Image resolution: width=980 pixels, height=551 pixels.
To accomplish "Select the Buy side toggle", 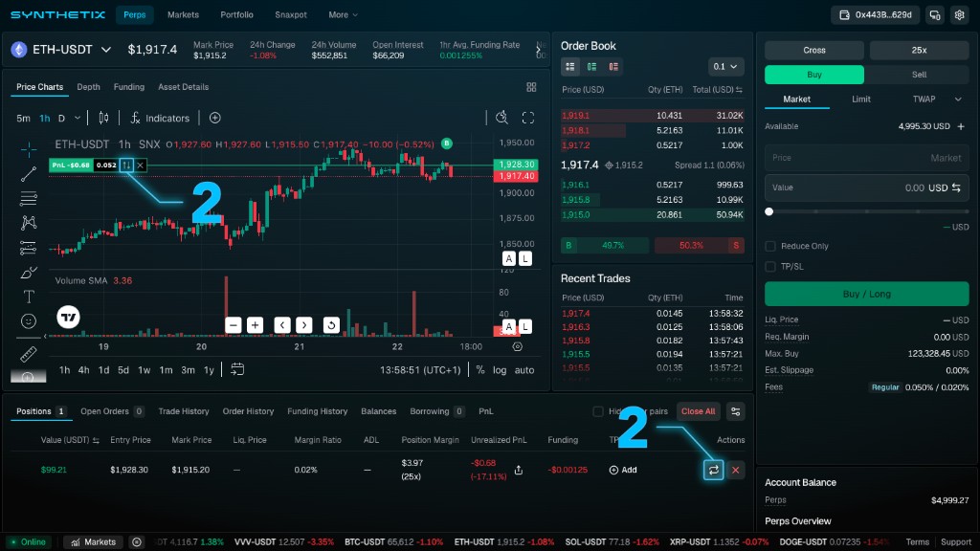I will pos(814,75).
